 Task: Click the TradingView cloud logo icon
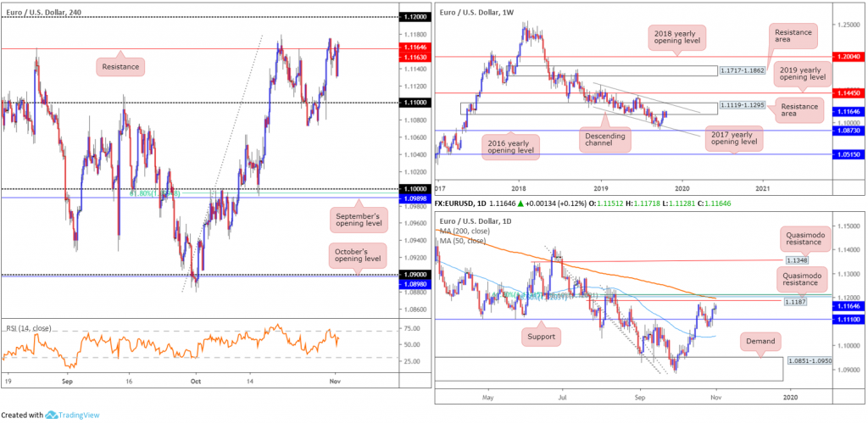point(52,415)
